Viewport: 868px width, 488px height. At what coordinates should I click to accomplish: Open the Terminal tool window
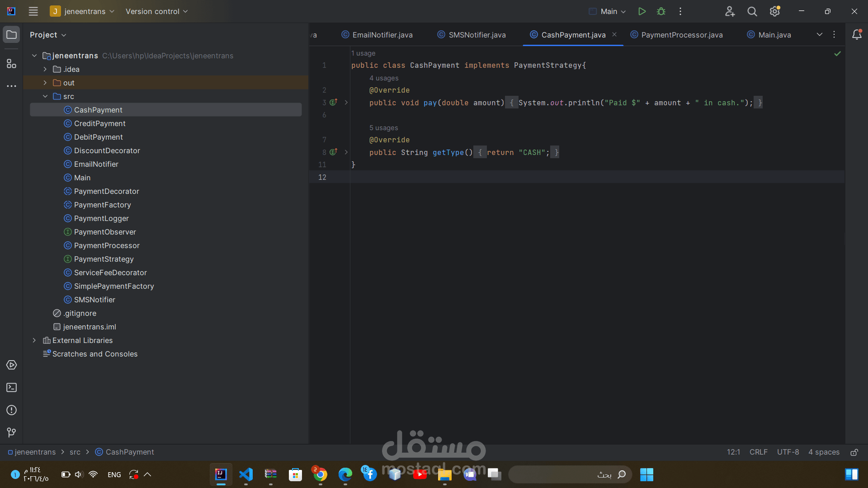11,388
